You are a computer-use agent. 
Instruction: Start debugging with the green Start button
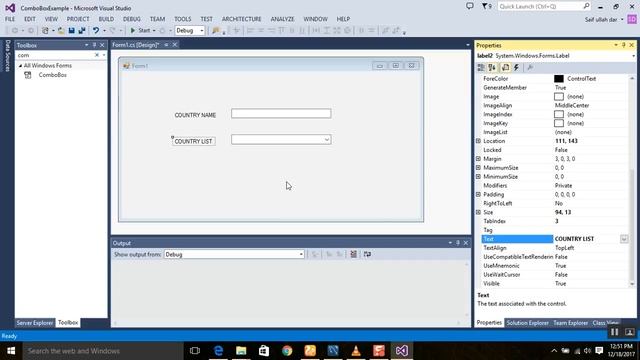click(x=140, y=31)
